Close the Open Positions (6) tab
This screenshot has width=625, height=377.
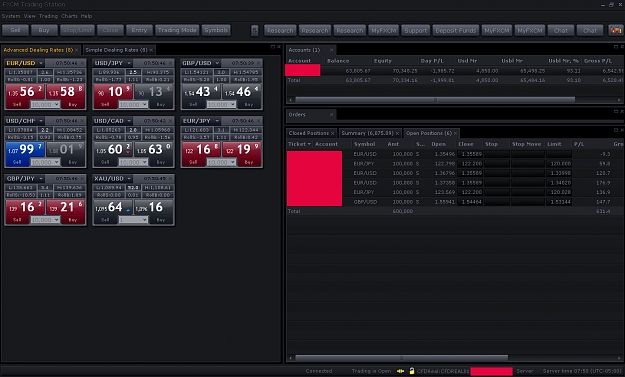coord(455,134)
